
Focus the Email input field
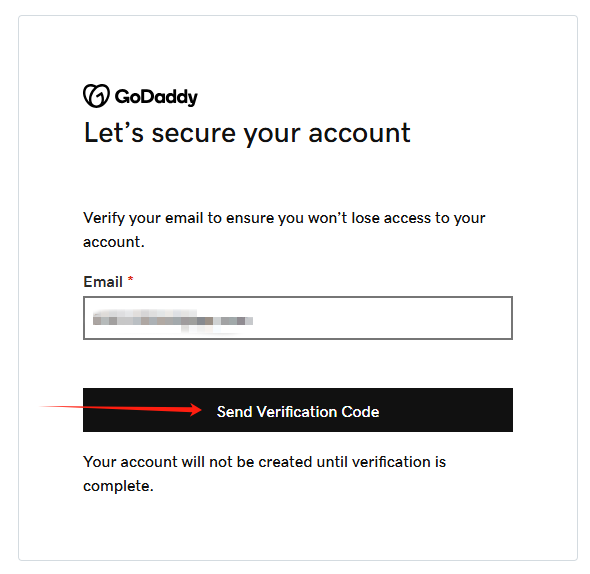(298, 318)
